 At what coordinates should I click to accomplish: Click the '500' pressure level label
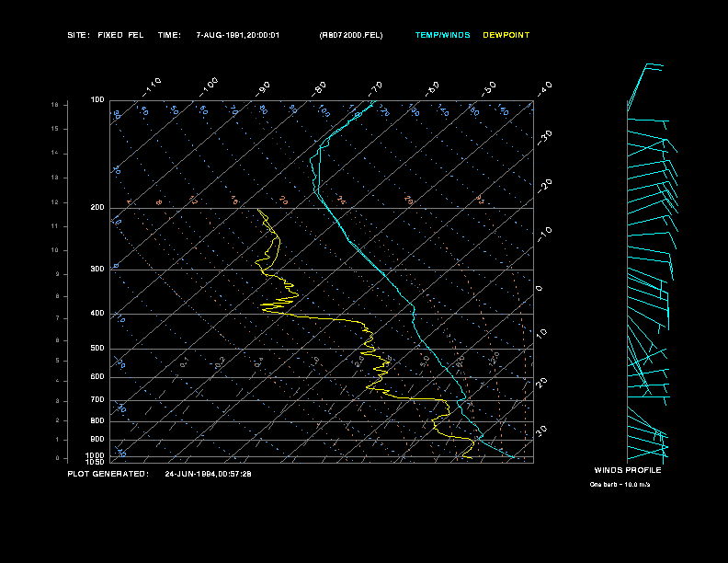97,349
